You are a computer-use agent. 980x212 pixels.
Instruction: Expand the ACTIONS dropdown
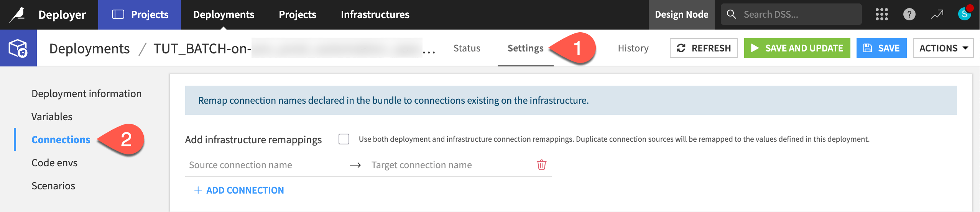click(x=943, y=48)
